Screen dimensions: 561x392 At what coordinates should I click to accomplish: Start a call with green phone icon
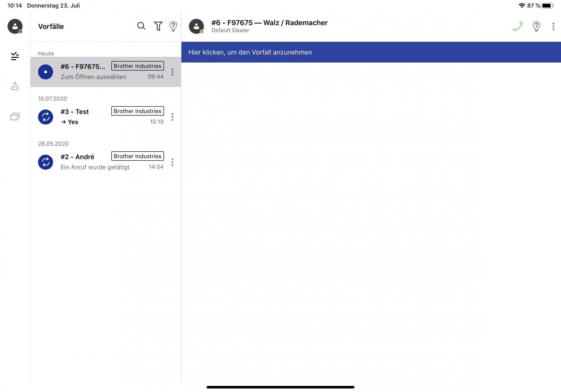coord(517,26)
